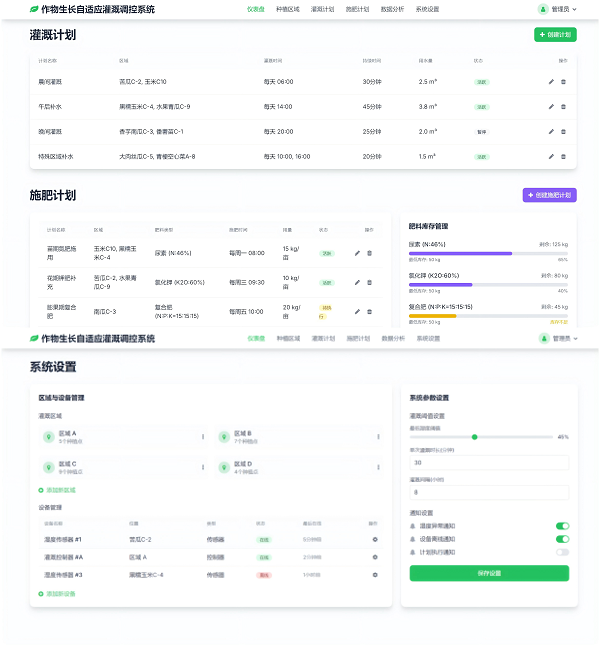Click the 最低湿度阈值 slider handle
600x646 pixels.
pos(475,437)
